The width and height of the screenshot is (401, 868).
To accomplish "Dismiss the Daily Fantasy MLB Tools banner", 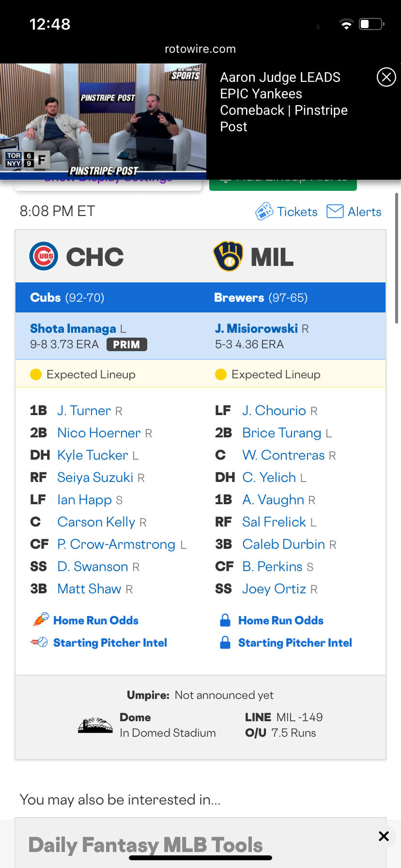I will (384, 836).
